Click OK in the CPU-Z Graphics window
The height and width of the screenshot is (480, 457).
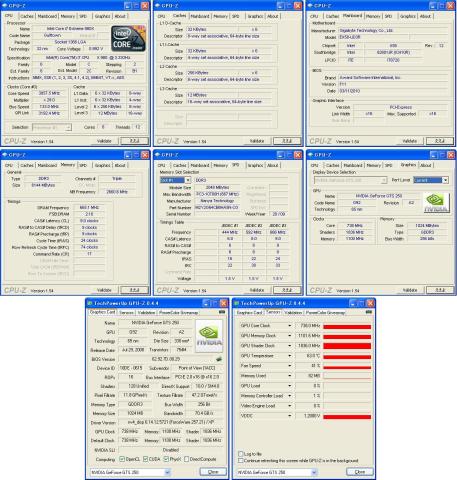point(440,290)
